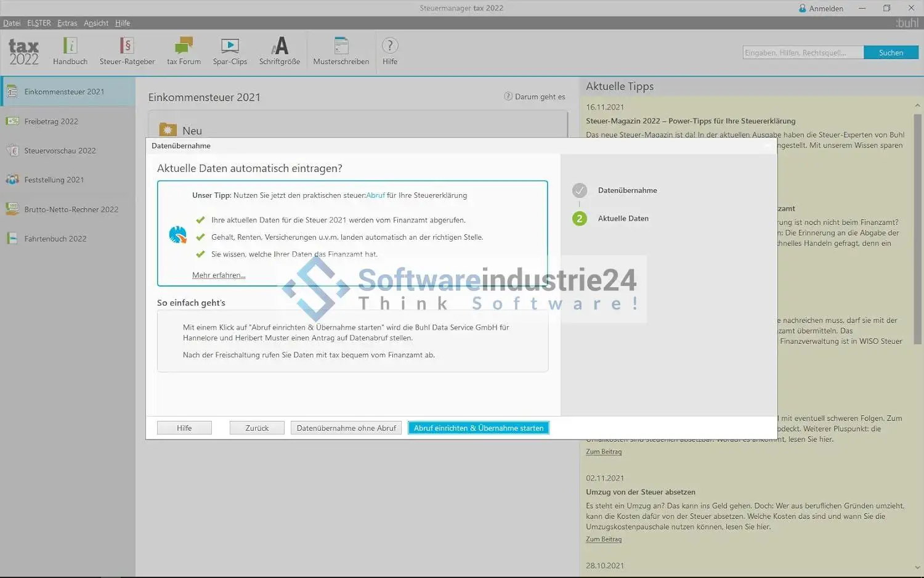This screenshot has height=578, width=924.
Task: Open the Steuer-Ratgeber paragraph icon
Action: [126, 46]
